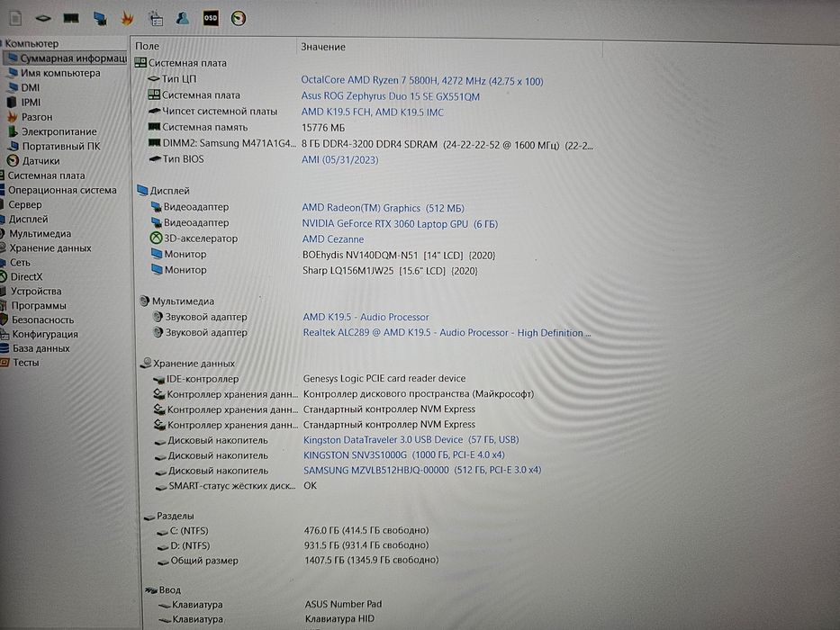
Task: Select the ASUS Number Pad keyboard row
Action: click(270, 604)
